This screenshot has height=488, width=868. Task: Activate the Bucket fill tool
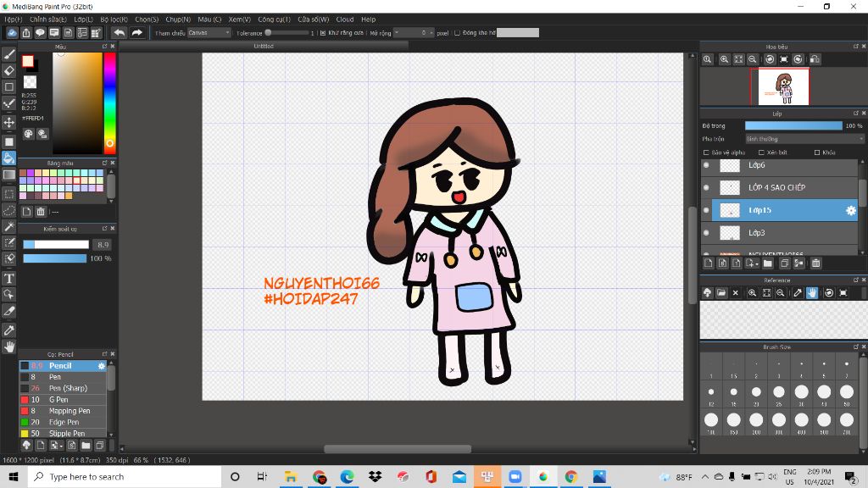tap(8, 158)
